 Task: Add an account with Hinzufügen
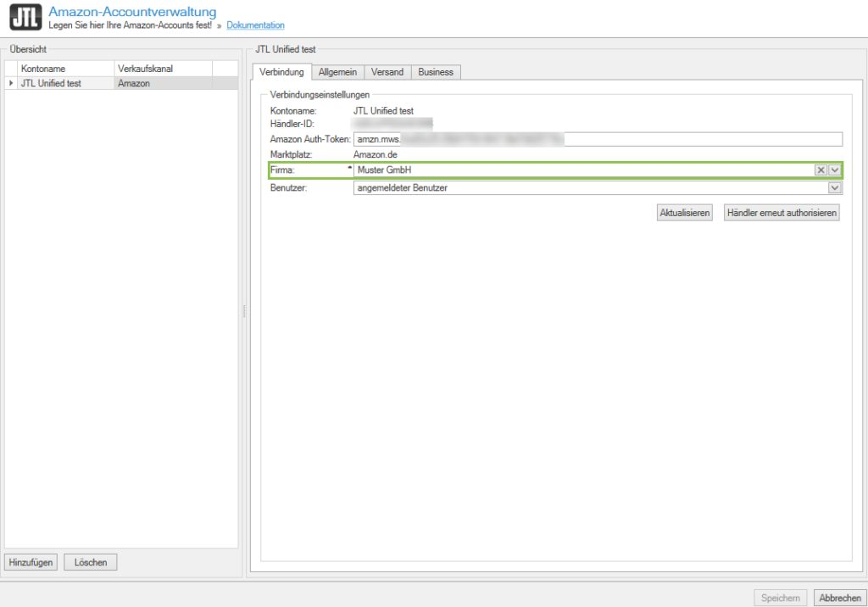[x=31, y=562]
